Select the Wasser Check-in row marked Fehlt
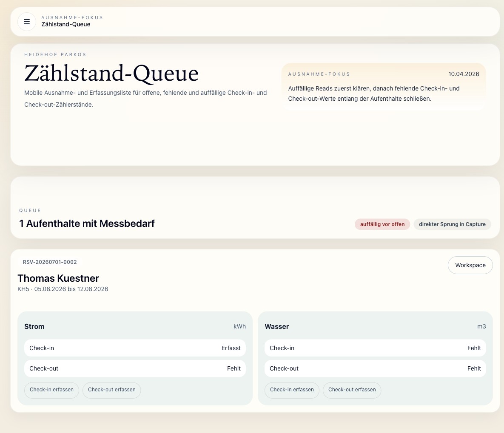The width and height of the screenshot is (504, 433). [x=375, y=348]
